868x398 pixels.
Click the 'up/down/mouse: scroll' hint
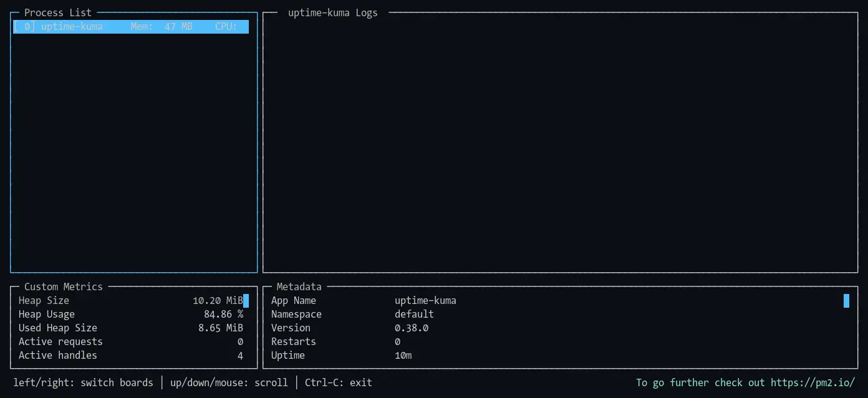click(x=229, y=382)
